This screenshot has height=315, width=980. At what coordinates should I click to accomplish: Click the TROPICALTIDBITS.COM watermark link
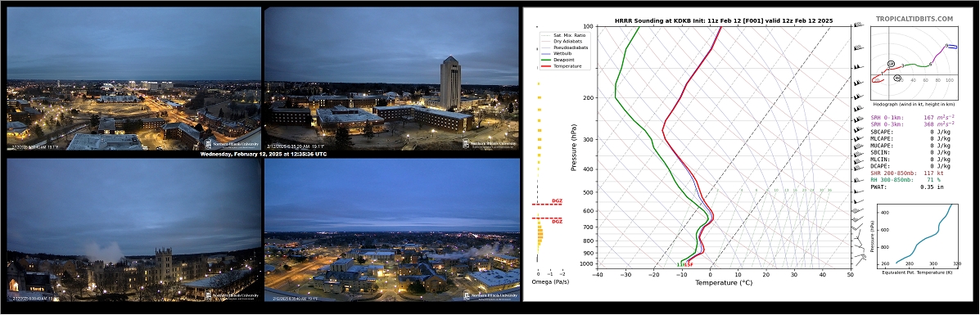(x=914, y=20)
